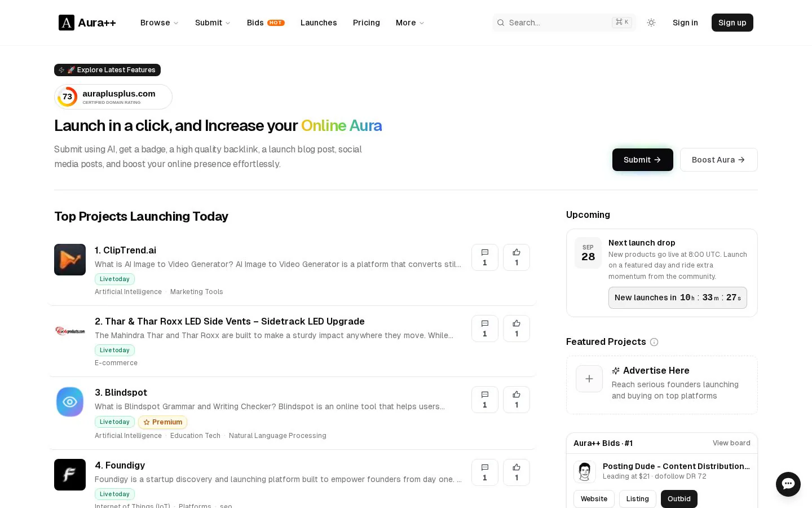Expand the More dropdown menu
Image resolution: width=812 pixels, height=508 pixels.
pos(410,23)
